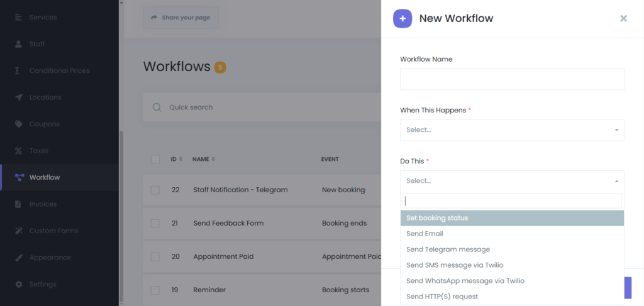Image resolution: width=644 pixels, height=306 pixels.
Task: Select Send Telegram message option
Action: pos(448,249)
